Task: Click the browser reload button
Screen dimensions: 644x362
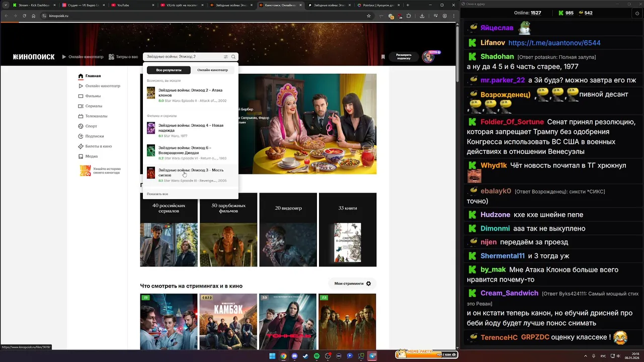Action: click(x=24, y=16)
